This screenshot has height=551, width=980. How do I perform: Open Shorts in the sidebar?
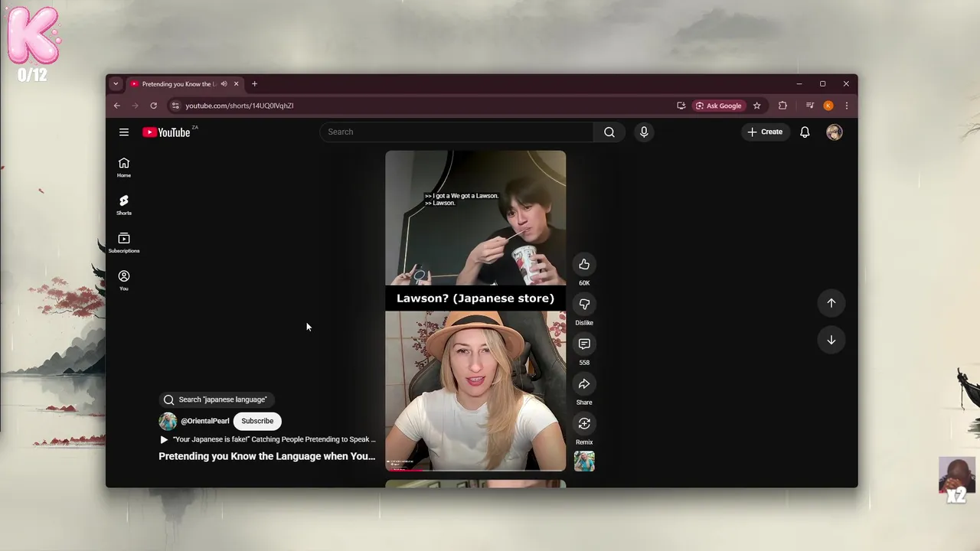click(x=124, y=205)
